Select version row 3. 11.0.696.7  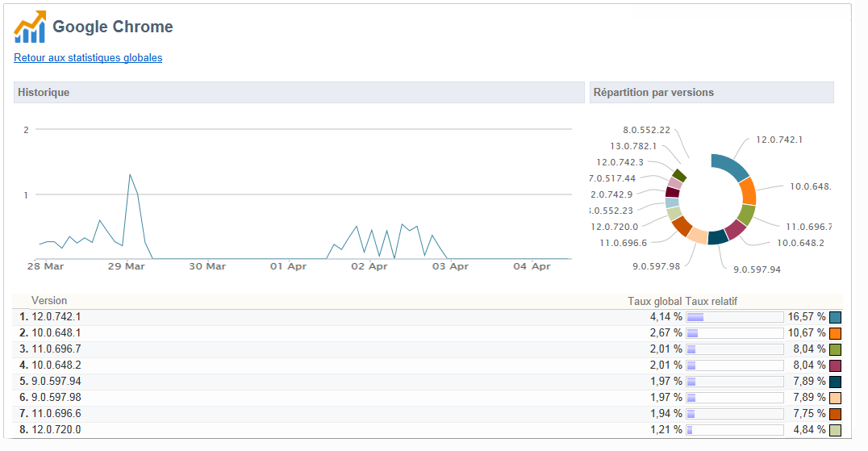[428, 349]
